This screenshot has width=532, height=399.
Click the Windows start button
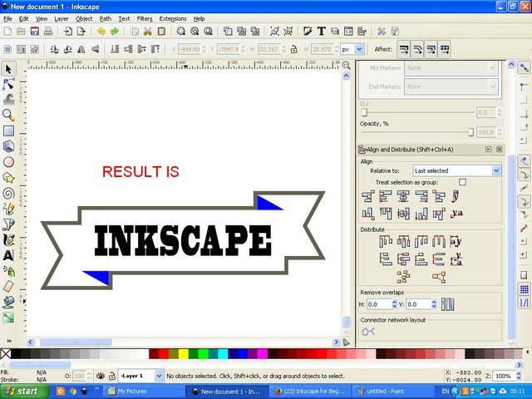click(x=25, y=392)
